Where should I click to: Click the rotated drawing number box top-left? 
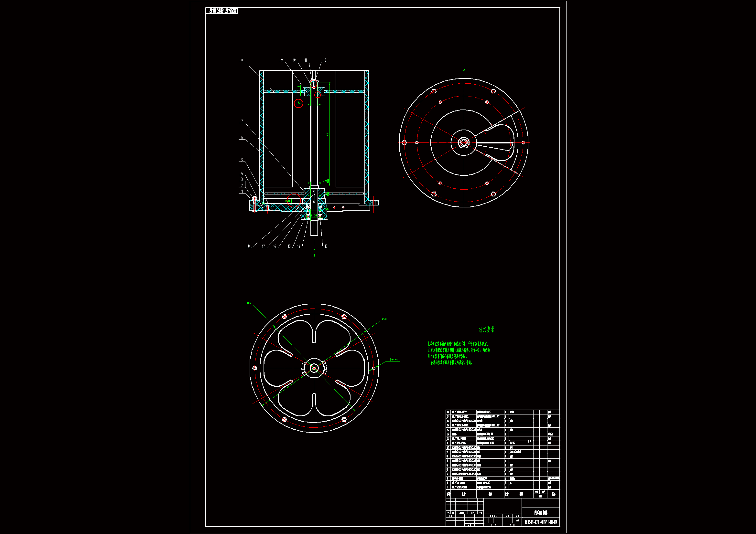point(222,11)
